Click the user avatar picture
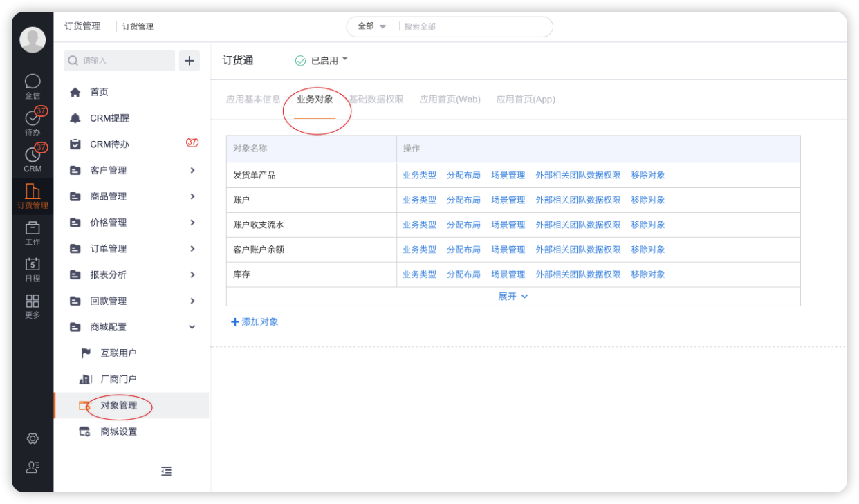Screen dimensions: 859x504 pos(33,39)
